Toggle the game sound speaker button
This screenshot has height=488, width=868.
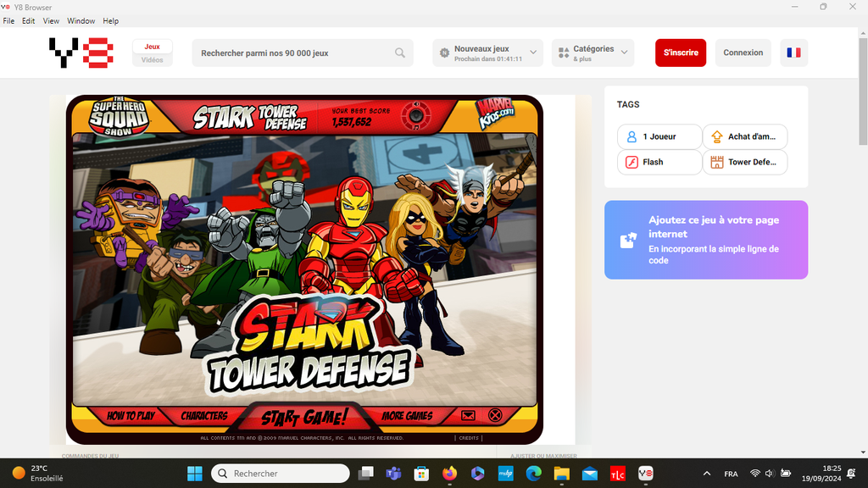coord(415,114)
